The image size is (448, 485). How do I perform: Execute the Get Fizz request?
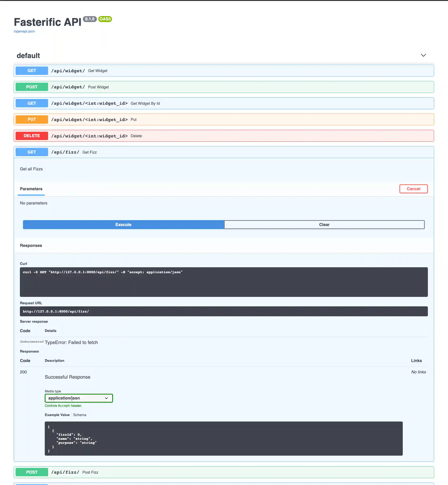(123, 224)
